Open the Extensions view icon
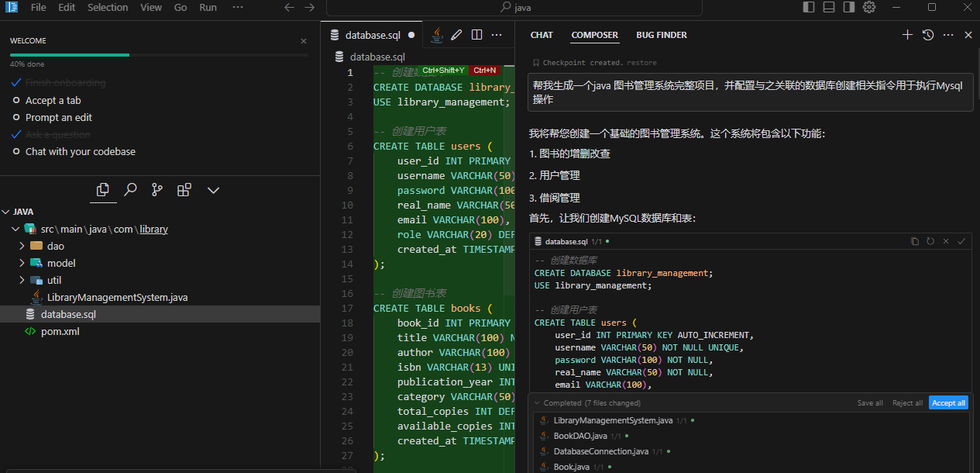980x473 pixels. pos(184,189)
